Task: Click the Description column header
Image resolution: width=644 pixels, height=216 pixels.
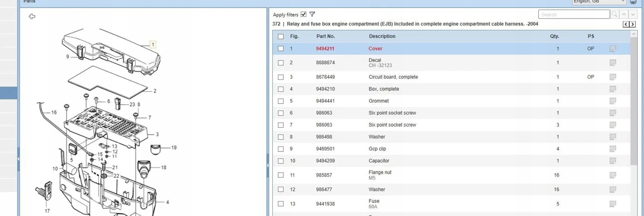Action: click(382, 36)
